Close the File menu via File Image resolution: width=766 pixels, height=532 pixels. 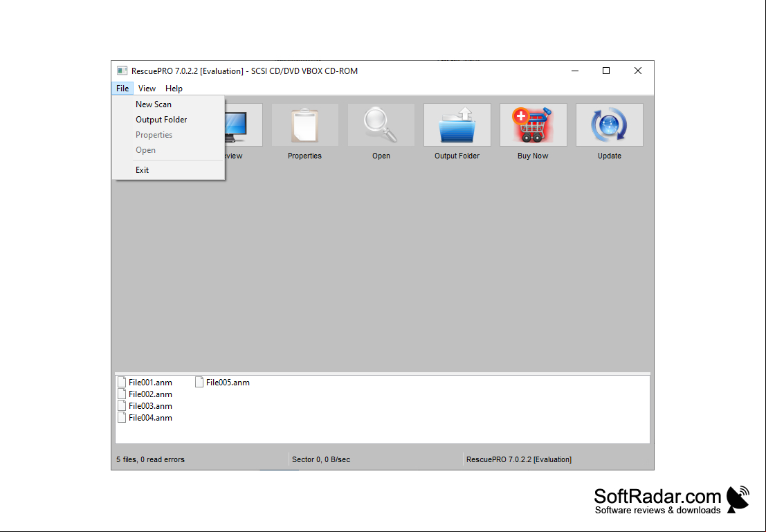[x=122, y=89]
